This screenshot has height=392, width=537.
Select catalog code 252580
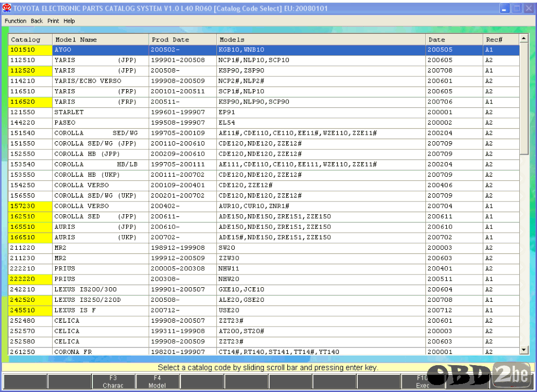pyautogui.click(x=31, y=342)
